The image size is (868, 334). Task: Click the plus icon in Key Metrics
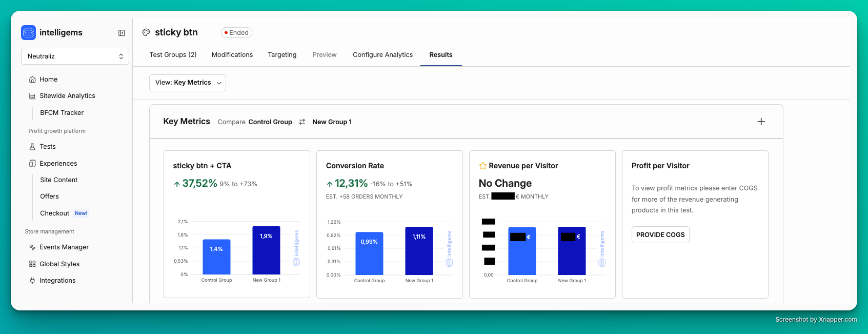(x=761, y=122)
